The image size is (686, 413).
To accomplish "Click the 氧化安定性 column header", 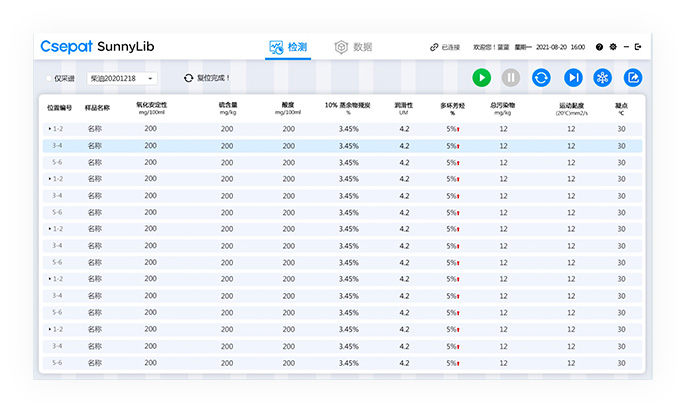I will pyautogui.click(x=151, y=106).
